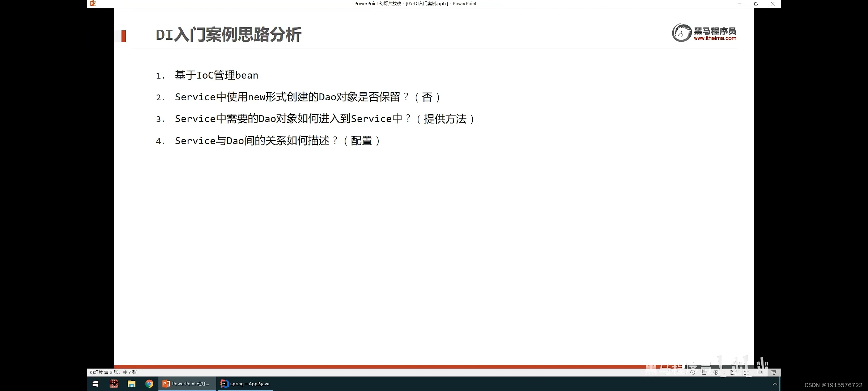The width and height of the screenshot is (868, 391).
Task: Click bullet text 基于IoC管理bean
Action: tap(216, 75)
